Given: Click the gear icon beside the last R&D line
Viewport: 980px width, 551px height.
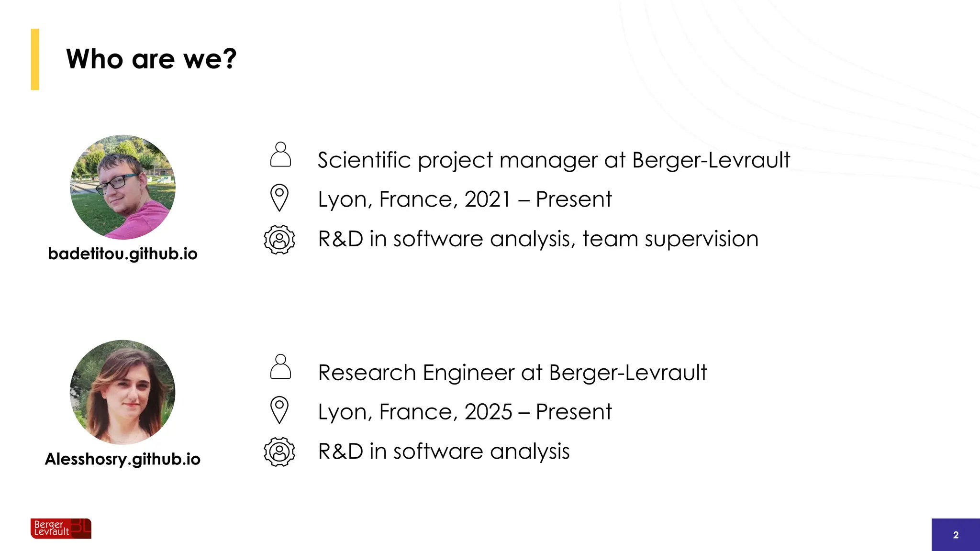Looking at the screenshot, I should 279,452.
